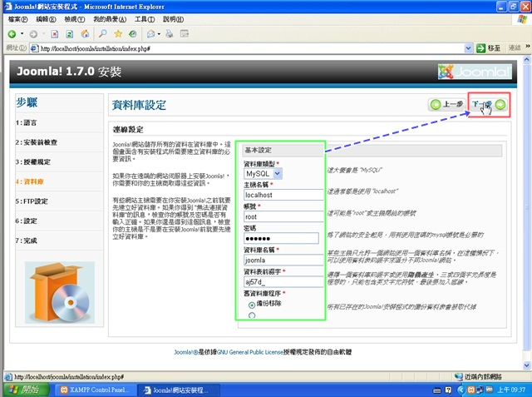Click the password field with dots
532x397 pixels.
(281, 238)
